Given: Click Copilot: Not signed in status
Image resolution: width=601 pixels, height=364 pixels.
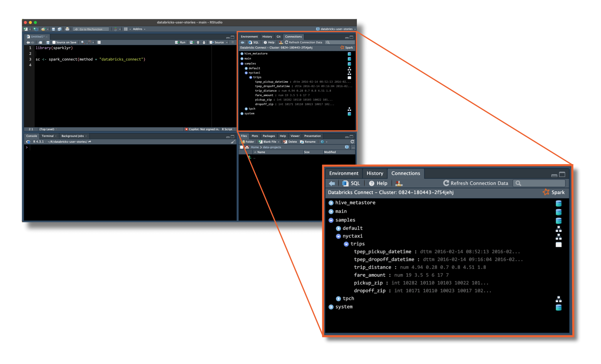Looking at the screenshot, I should pos(202,129).
